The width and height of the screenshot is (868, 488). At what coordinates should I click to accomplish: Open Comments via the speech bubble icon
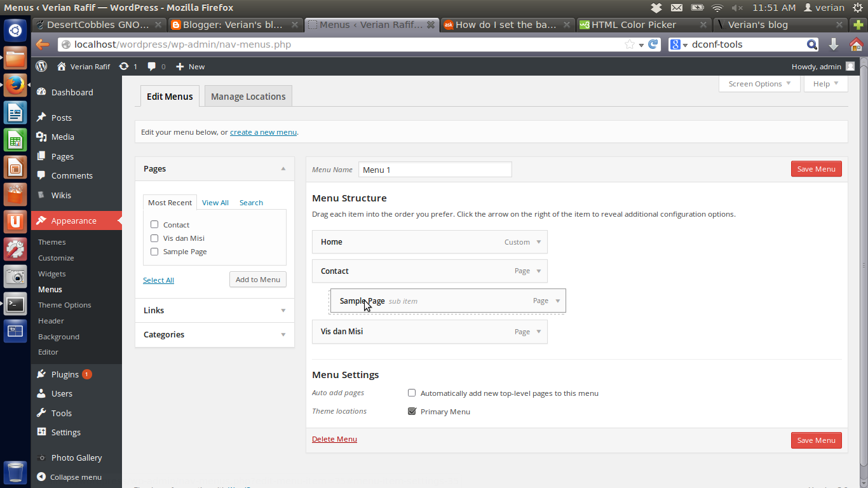pyautogui.click(x=43, y=175)
